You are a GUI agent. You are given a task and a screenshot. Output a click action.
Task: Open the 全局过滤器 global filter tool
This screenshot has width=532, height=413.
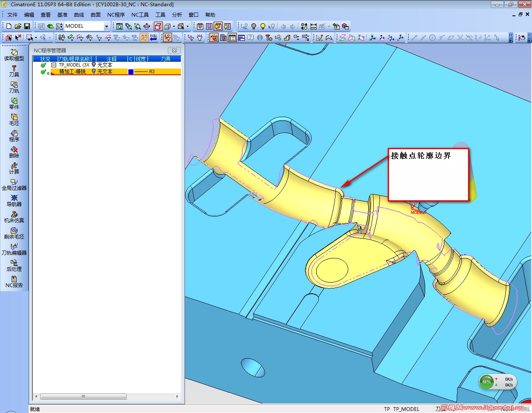[14, 184]
